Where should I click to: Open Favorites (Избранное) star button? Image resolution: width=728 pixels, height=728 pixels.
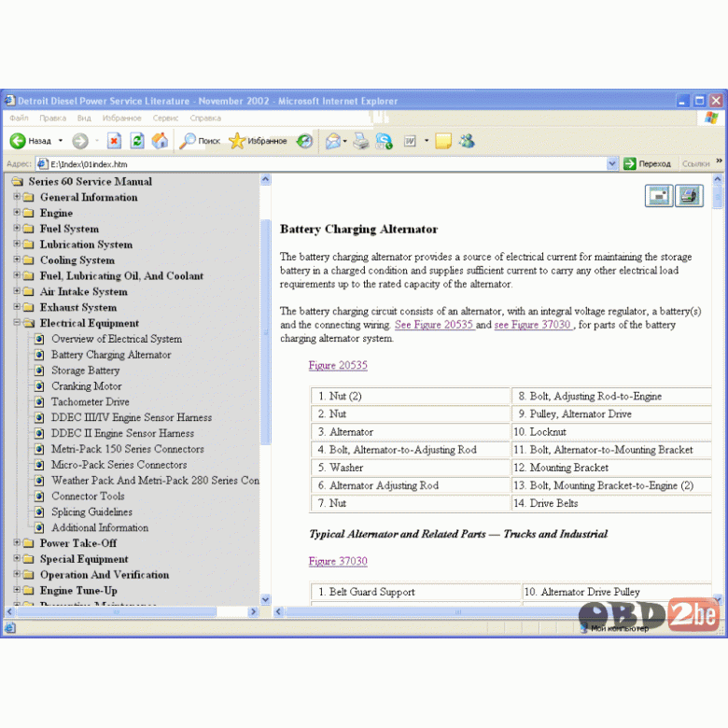pos(259,141)
